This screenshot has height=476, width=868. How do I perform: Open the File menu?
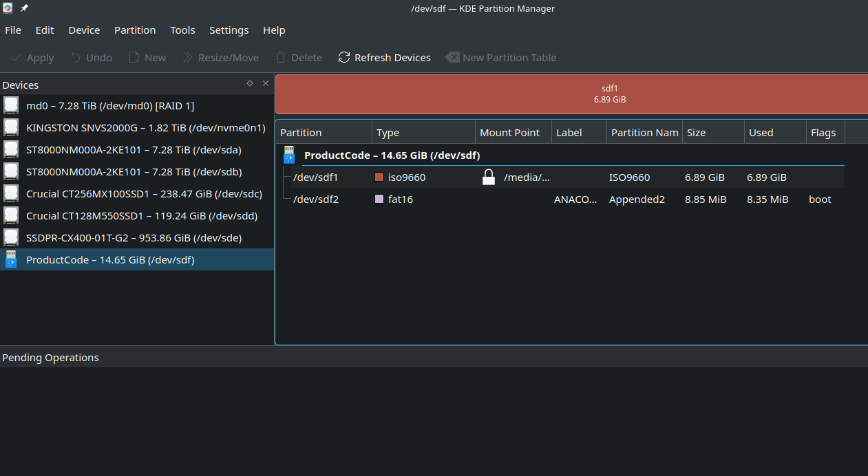[x=13, y=30]
